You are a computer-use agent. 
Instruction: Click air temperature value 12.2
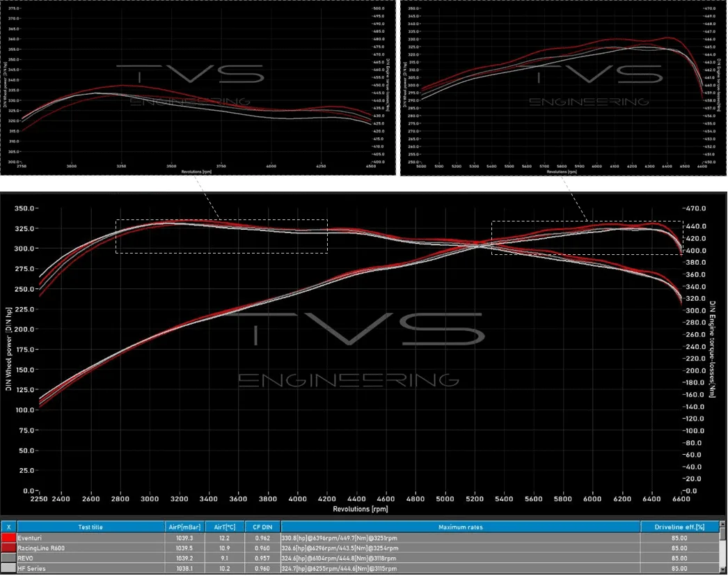tap(224, 538)
